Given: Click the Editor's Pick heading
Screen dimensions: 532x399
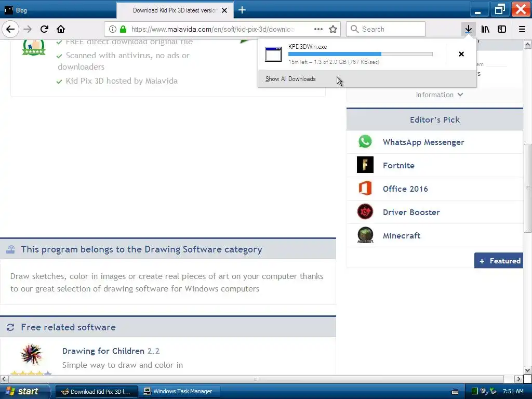Looking at the screenshot, I should click(435, 120).
